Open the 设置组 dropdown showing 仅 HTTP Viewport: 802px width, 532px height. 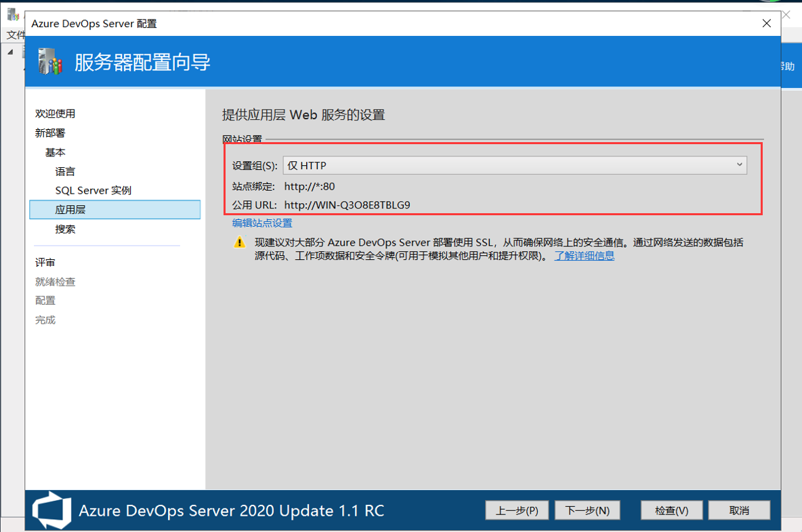[x=515, y=165]
